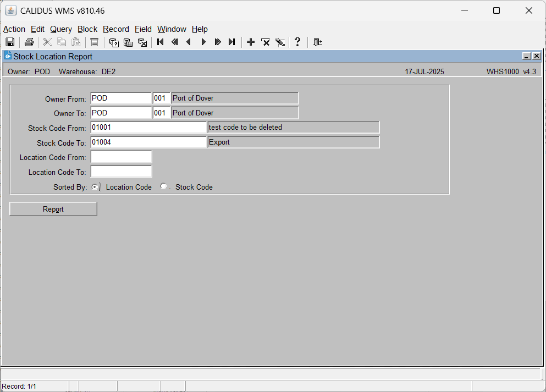Click the Execute Query toolbar icon
This screenshot has height=392, width=546.
click(x=128, y=42)
